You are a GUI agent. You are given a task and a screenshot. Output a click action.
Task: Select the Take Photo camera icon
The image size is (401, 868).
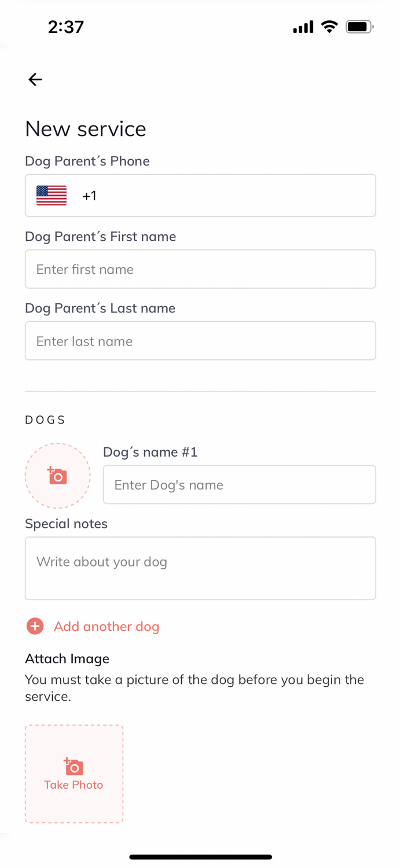pyautogui.click(x=73, y=766)
